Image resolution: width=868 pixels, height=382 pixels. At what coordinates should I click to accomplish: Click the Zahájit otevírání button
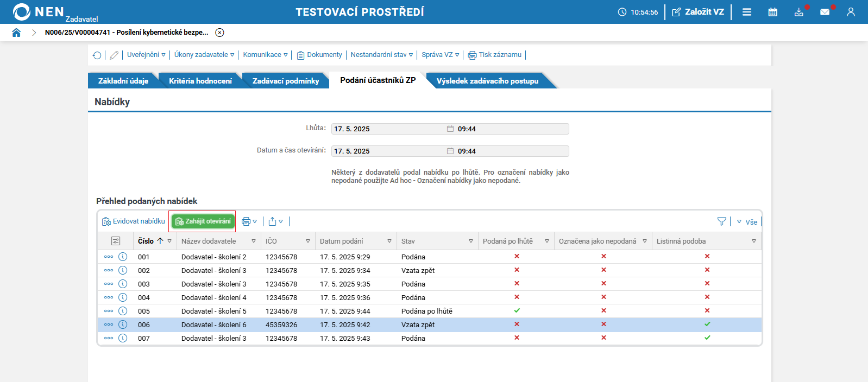pos(203,221)
